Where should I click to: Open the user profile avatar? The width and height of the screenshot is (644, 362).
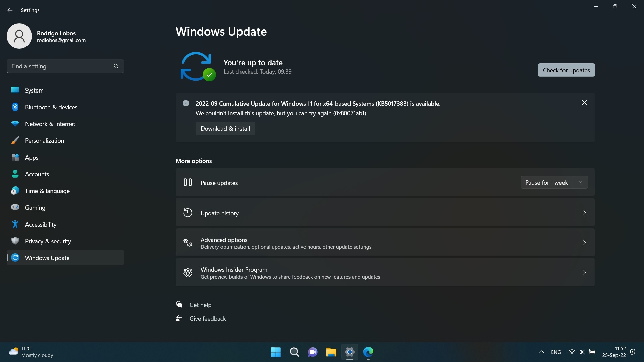(x=19, y=36)
